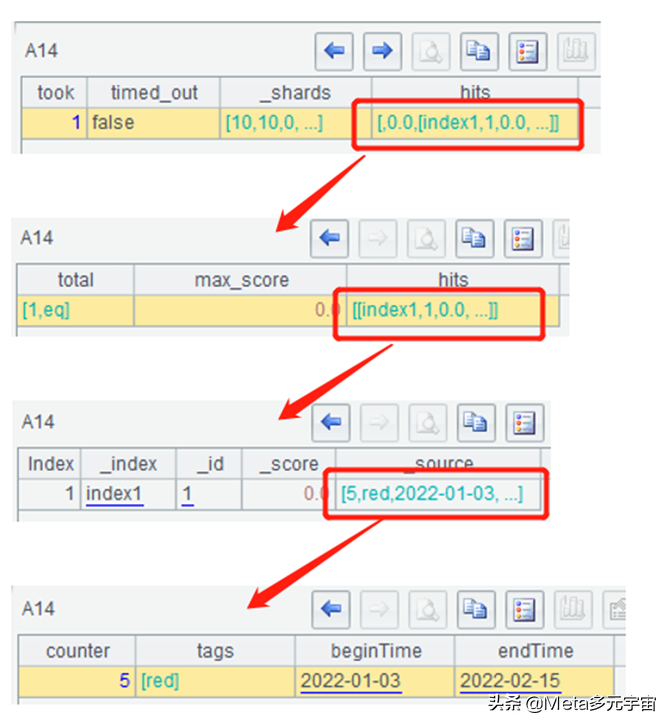Viewport: 672px width, 727px height.
Task: Select the row number "1" under Index
Action: 50,494
